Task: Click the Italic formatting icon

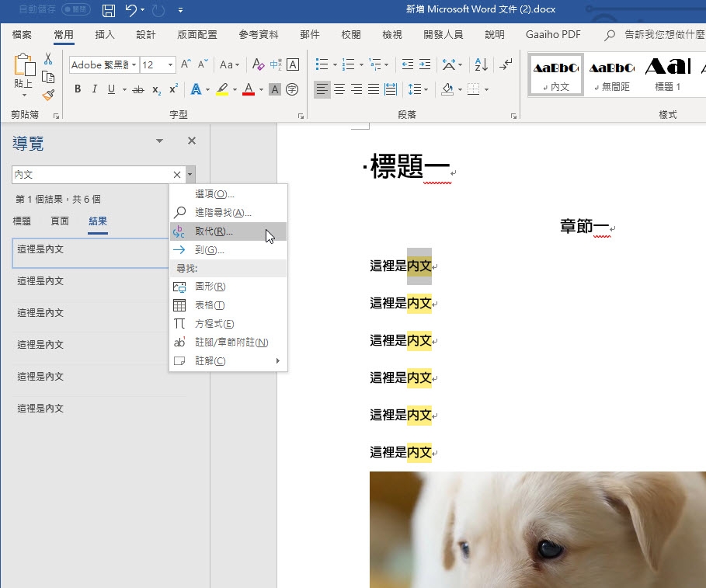Action: [95, 90]
